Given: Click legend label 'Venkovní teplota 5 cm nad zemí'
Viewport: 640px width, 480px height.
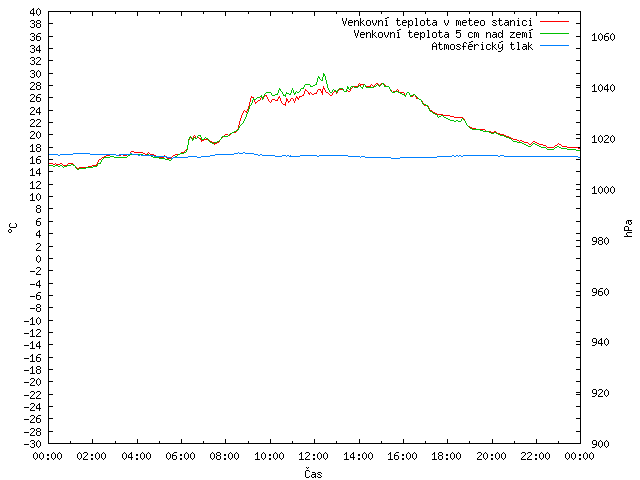Looking at the screenshot, I should pos(443,34).
